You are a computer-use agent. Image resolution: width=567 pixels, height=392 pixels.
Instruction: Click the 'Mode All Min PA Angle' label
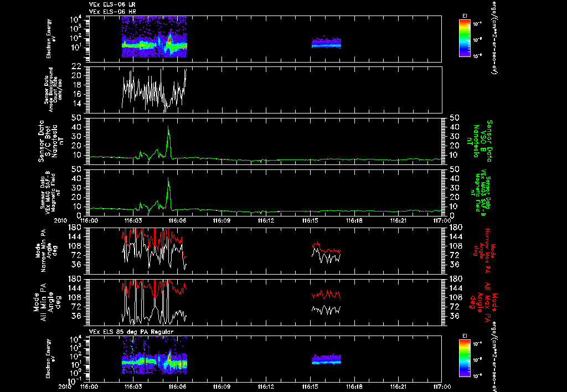[x=48, y=302]
